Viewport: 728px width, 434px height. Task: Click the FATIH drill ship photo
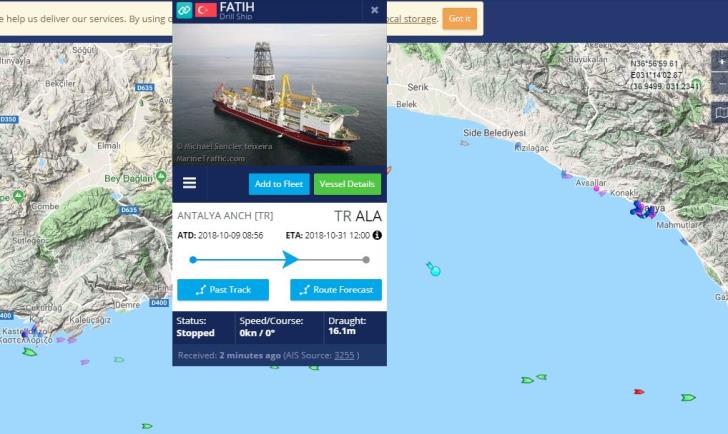click(280, 95)
